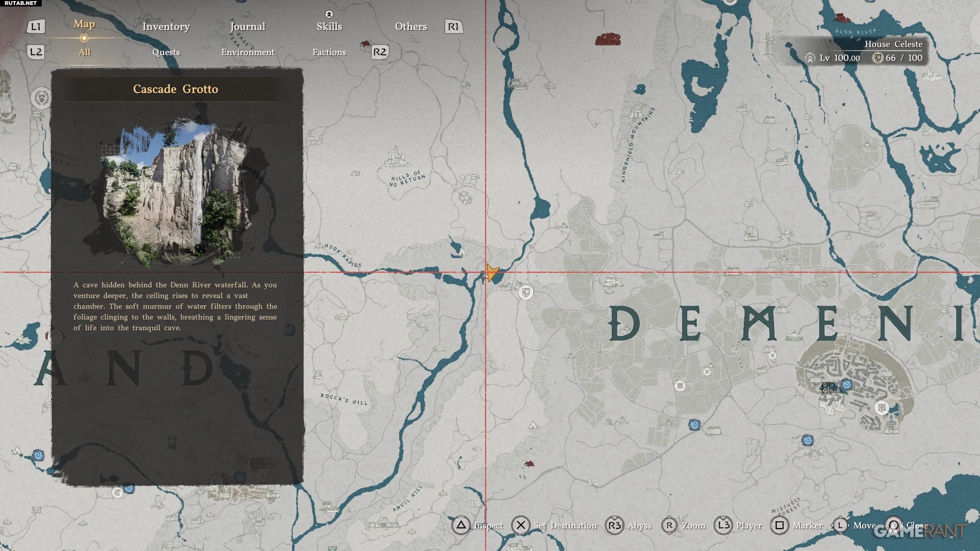Click the shield marker near the river crossing

click(x=526, y=293)
